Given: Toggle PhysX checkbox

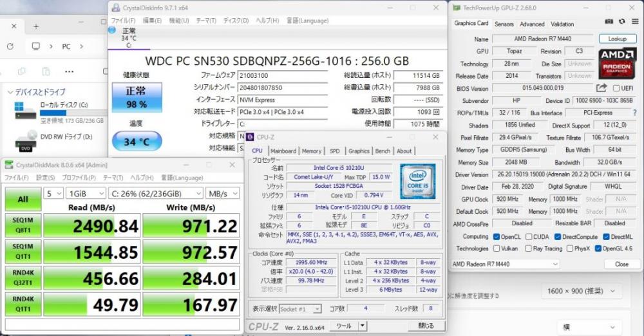Looking at the screenshot, I should click(570, 248).
